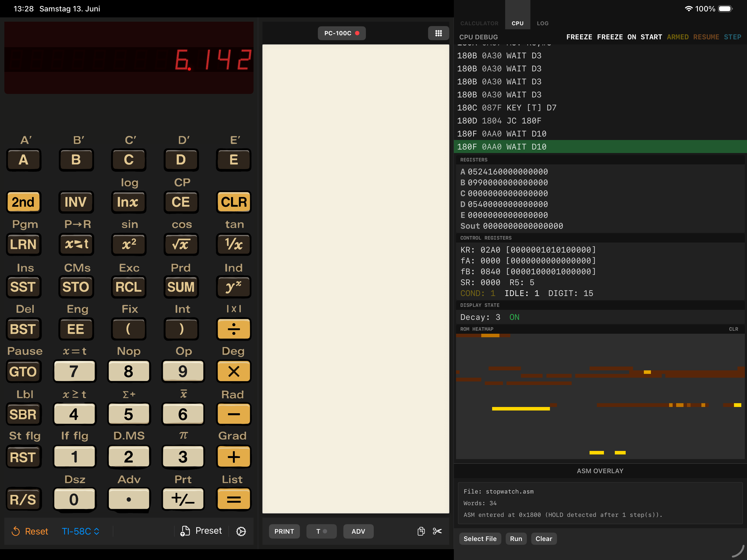The image size is (747, 560).
Task: Open the grid menu icon above the printer paper
Action: pos(438,33)
